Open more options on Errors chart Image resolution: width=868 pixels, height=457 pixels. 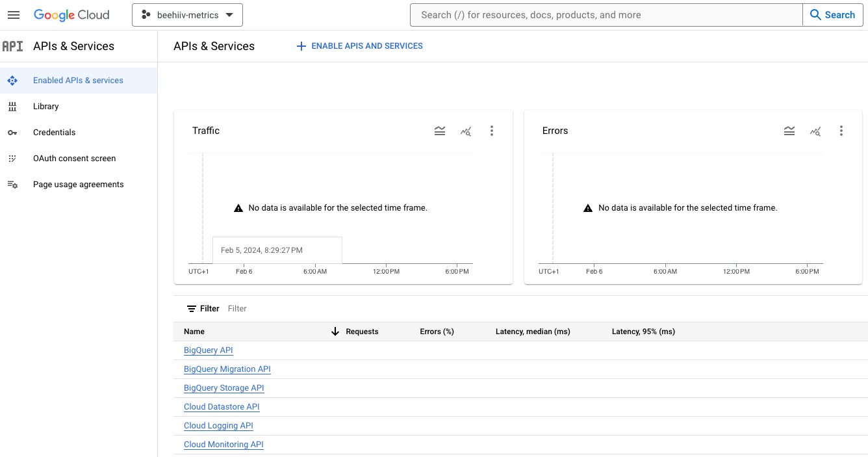(841, 131)
